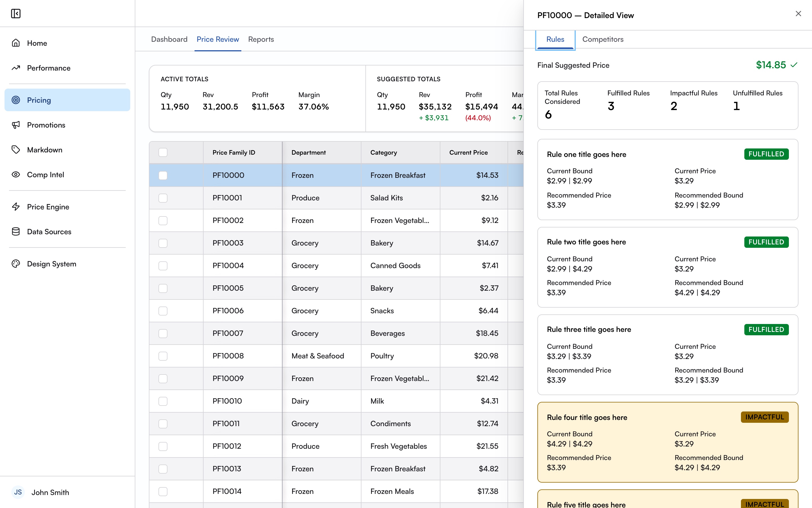Viewport: 812px width, 508px height.
Task: Click the Meat & Seafood department cell
Action: click(322, 356)
